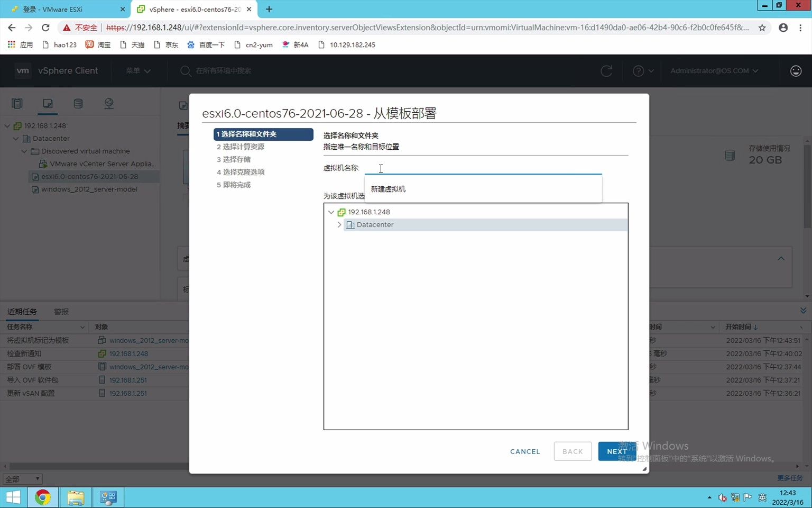The image size is (812, 508).
Task: Open Administrator@OS.COM user dropdown
Action: 714,71
